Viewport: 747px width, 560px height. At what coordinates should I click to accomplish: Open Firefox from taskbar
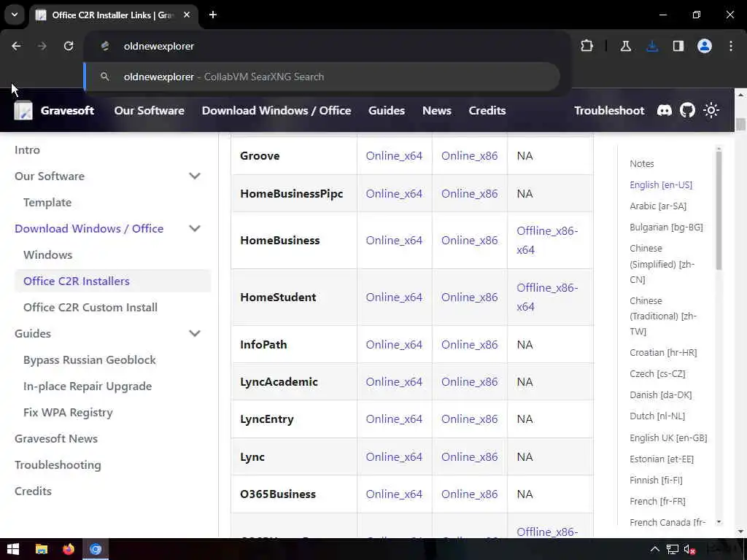(x=69, y=550)
